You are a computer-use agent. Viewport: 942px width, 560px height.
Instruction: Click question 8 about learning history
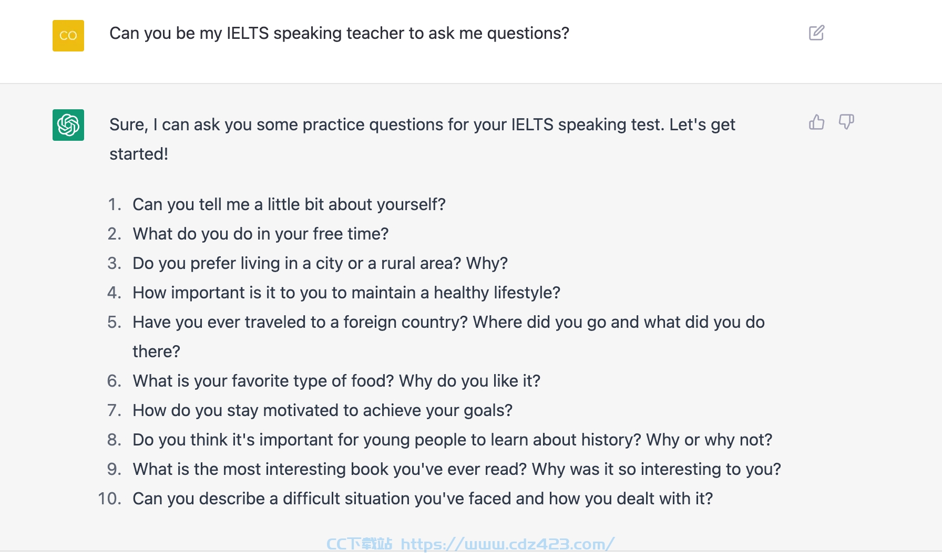click(452, 440)
